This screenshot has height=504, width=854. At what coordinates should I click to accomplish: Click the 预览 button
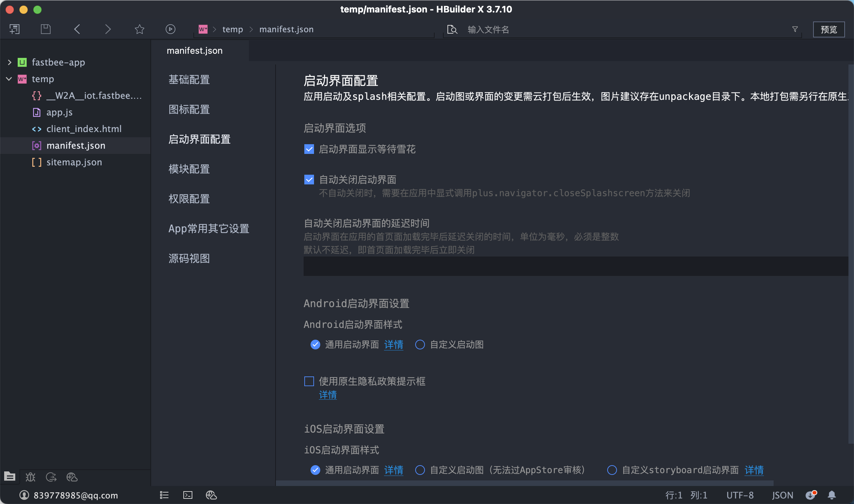(x=828, y=29)
